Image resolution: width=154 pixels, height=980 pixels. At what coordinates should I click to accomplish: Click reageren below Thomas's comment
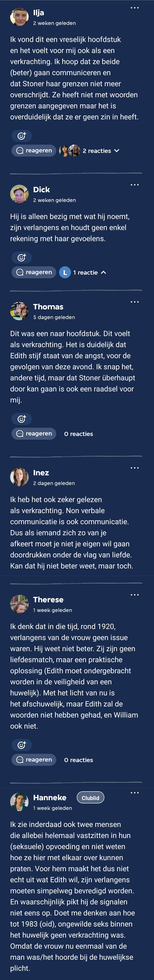click(x=34, y=434)
